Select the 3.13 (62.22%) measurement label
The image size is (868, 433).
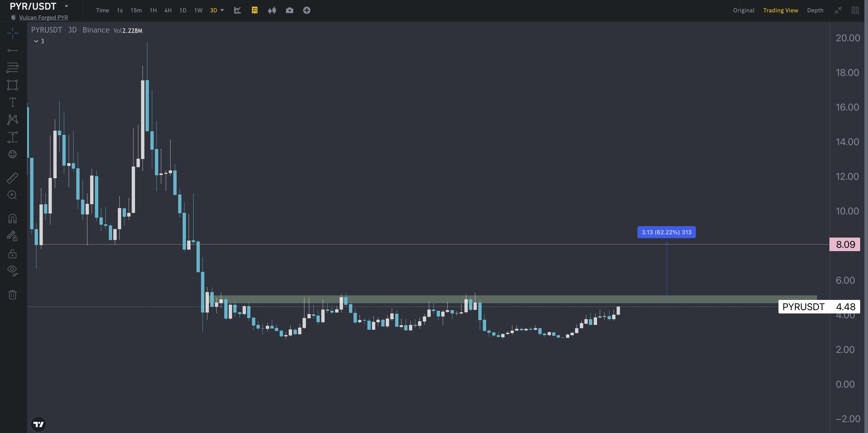666,232
